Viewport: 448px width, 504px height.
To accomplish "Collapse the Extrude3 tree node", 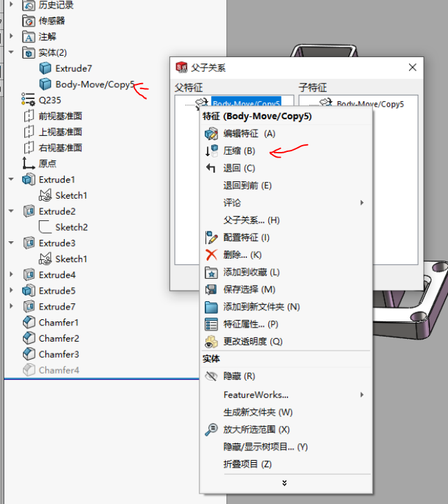I will [x=11, y=243].
